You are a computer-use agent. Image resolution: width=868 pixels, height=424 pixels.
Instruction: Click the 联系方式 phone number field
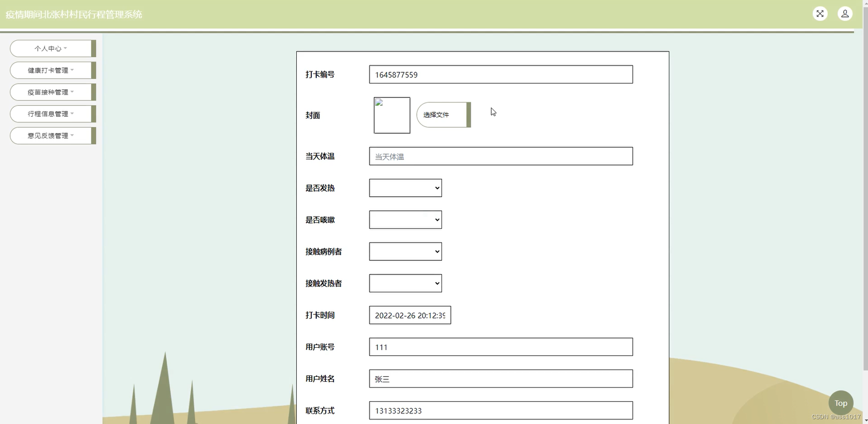coord(501,410)
